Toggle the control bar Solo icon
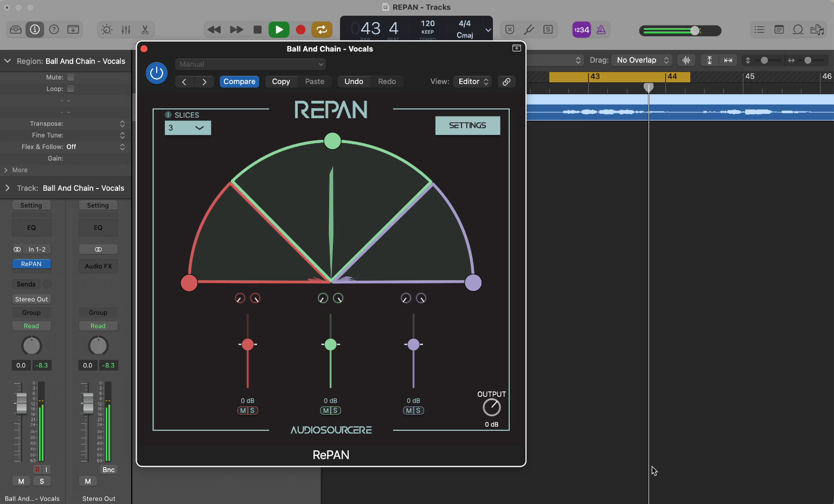Viewport: 834px width, 504px height. pyautogui.click(x=548, y=29)
